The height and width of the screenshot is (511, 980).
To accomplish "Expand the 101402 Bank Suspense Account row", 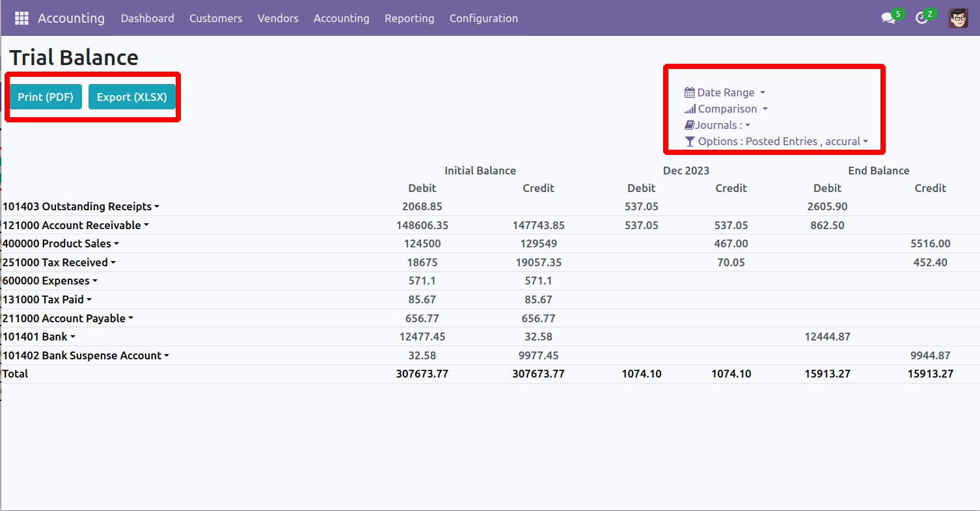I will [x=86, y=355].
